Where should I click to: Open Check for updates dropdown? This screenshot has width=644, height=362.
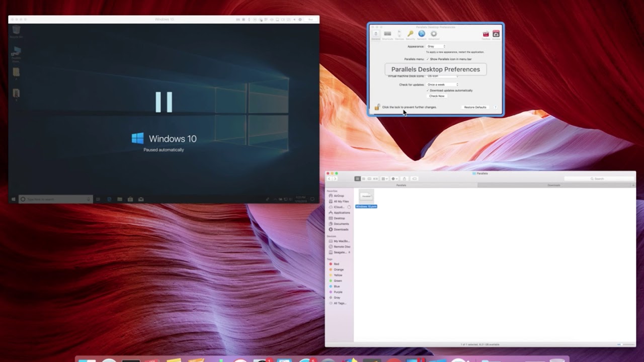pos(443,84)
